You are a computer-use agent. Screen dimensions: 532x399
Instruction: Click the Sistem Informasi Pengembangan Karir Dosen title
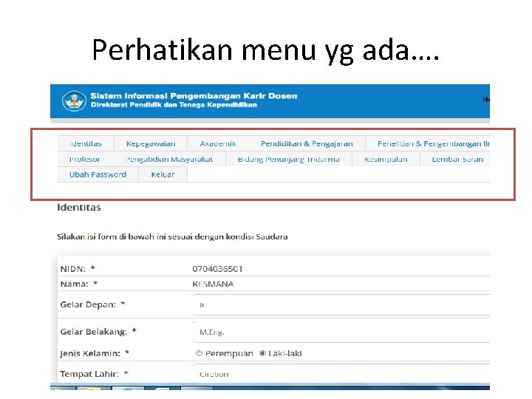[194, 96]
